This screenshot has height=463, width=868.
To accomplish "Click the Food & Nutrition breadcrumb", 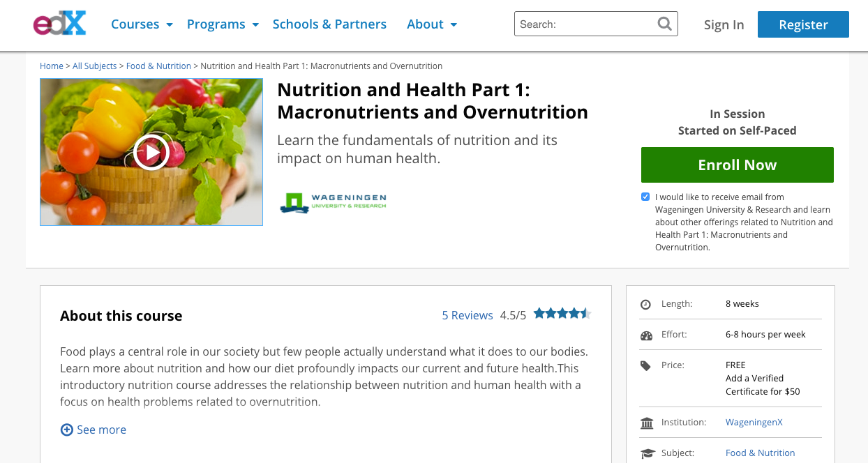I will pos(158,66).
